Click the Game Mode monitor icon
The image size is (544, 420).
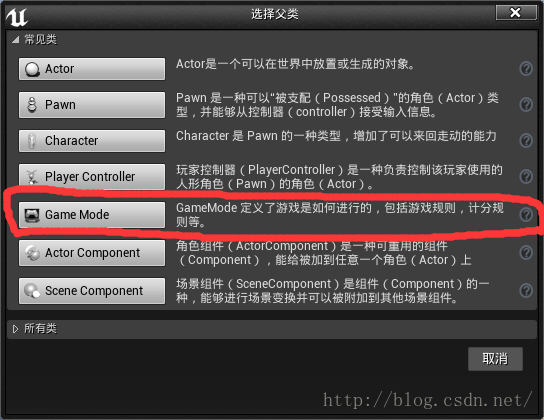point(32,215)
